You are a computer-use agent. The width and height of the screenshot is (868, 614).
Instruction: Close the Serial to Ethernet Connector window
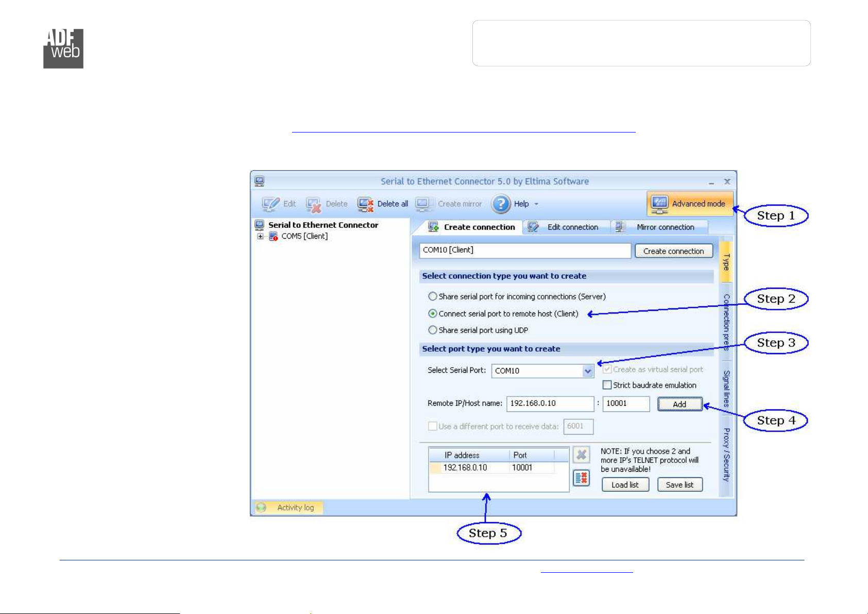click(727, 181)
